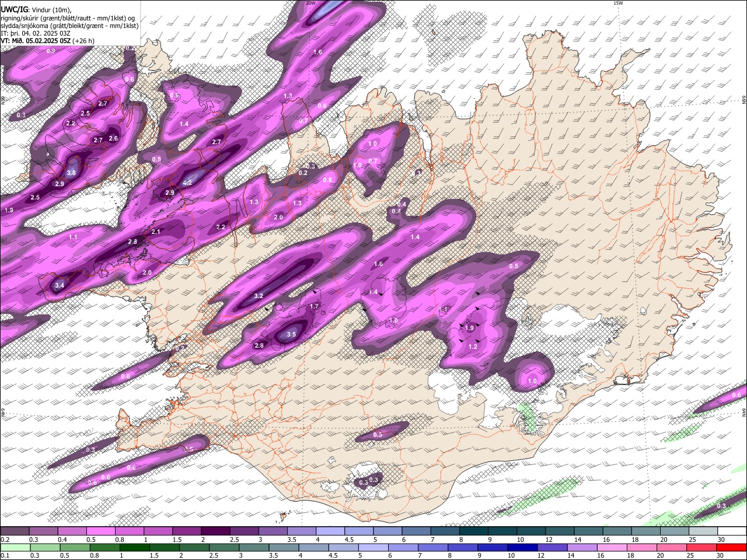Click the '3.2' precipitation value on the map

(259, 296)
